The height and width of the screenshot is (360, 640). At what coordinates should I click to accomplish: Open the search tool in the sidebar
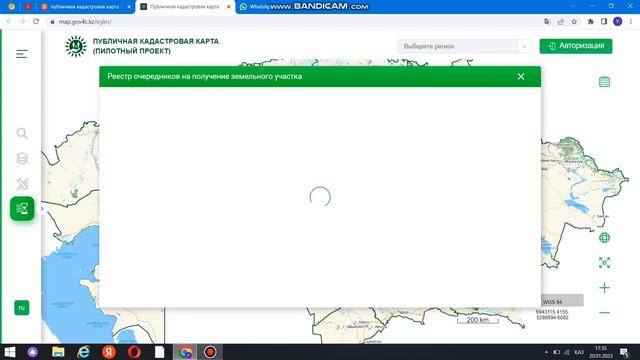(22, 133)
